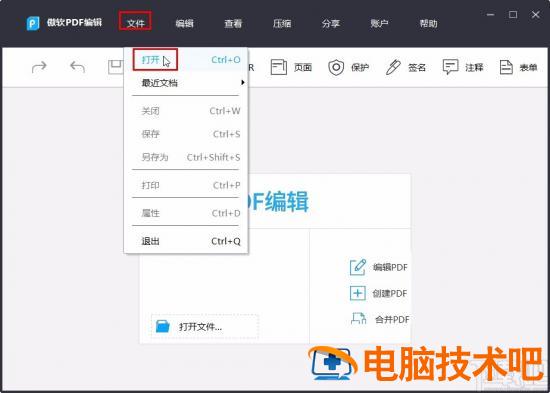Click the 创建PDF plus icon
The height and width of the screenshot is (393, 550).
pyautogui.click(x=358, y=293)
